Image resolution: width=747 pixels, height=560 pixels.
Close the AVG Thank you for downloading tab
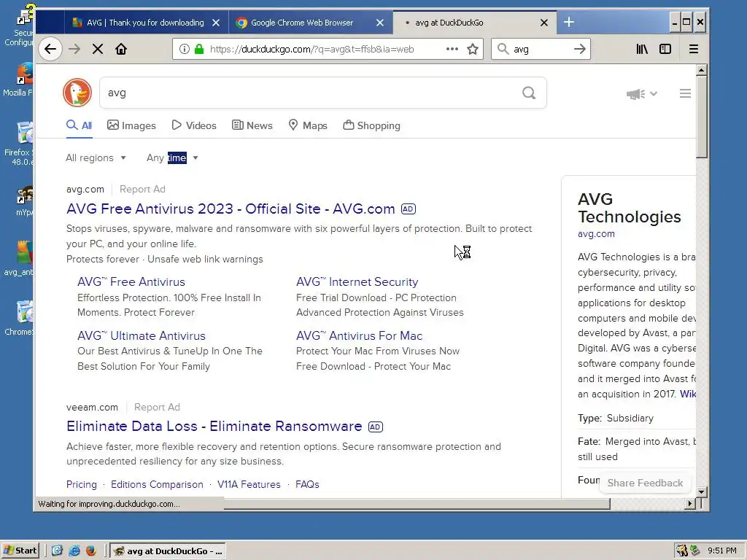(x=216, y=23)
